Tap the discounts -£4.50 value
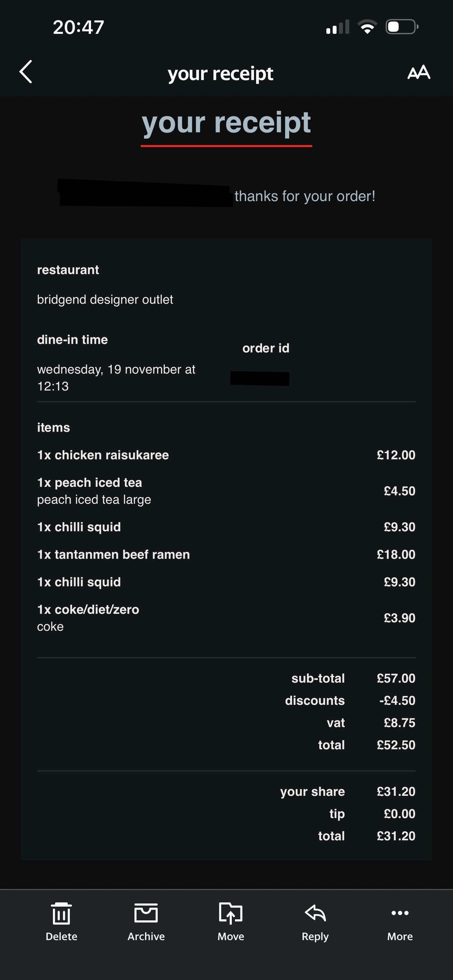 click(x=397, y=701)
